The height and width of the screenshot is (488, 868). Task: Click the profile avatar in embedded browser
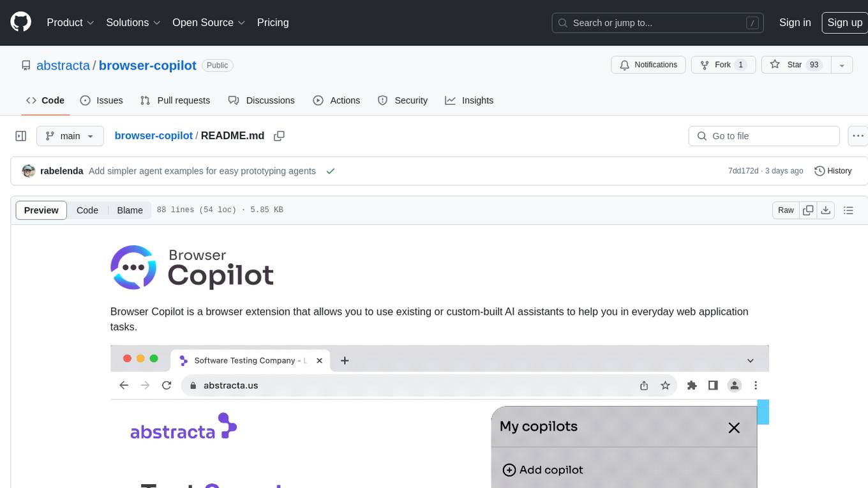(x=735, y=385)
